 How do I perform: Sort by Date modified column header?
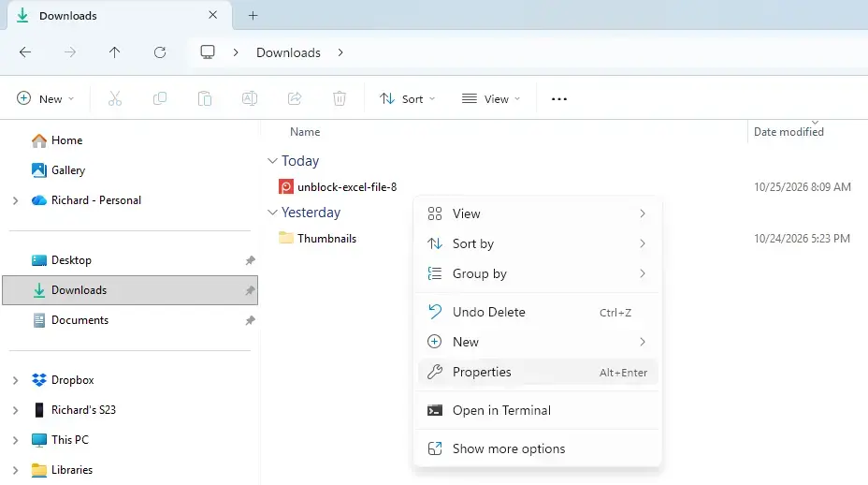coord(788,132)
